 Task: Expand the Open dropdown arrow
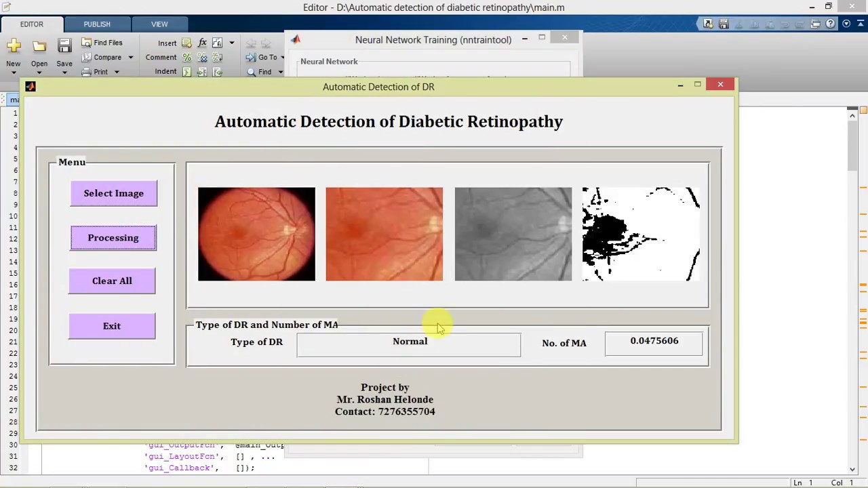[39, 72]
